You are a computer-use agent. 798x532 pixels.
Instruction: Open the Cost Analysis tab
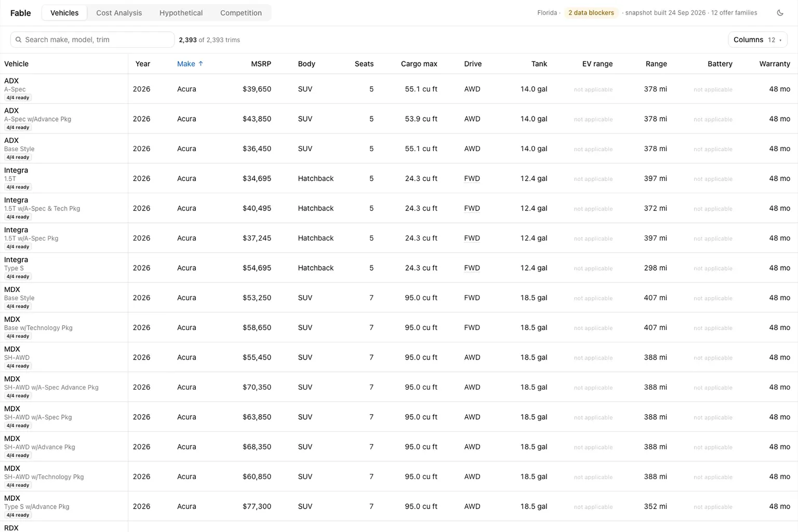(119, 13)
